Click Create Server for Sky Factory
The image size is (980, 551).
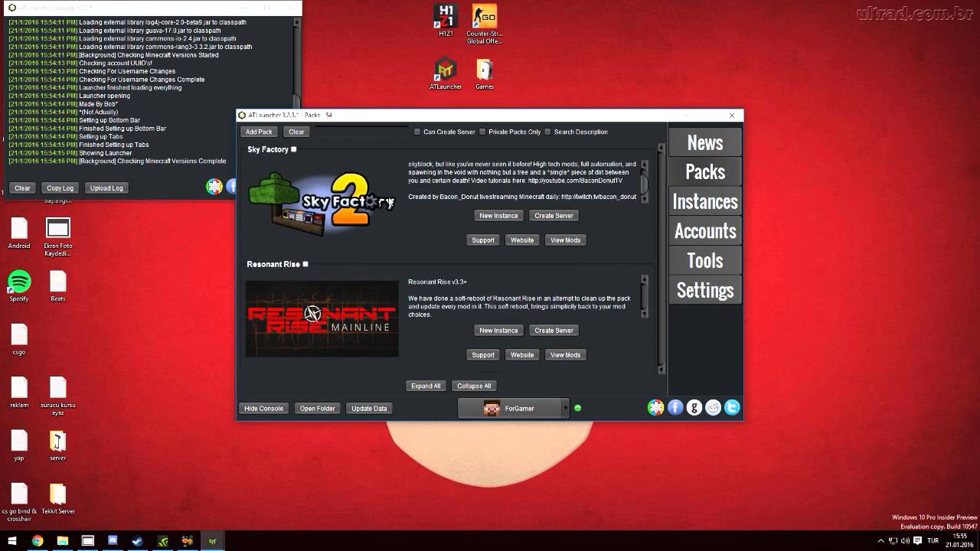554,216
